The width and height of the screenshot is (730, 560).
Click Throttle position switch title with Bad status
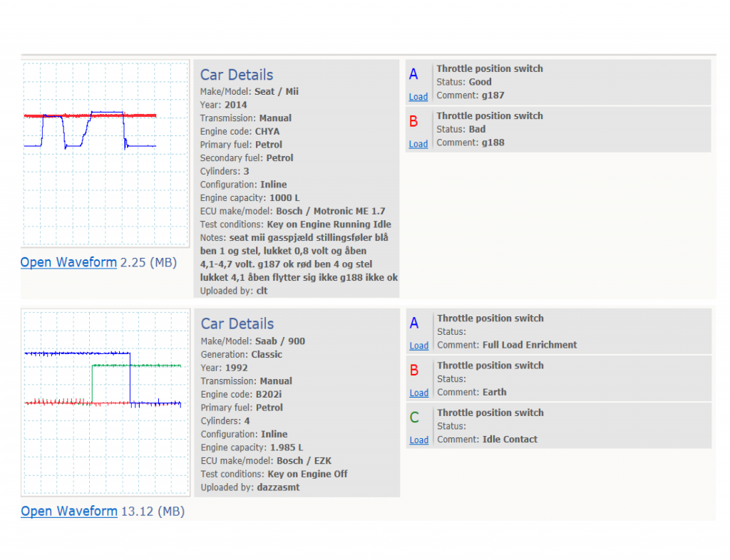click(490, 116)
